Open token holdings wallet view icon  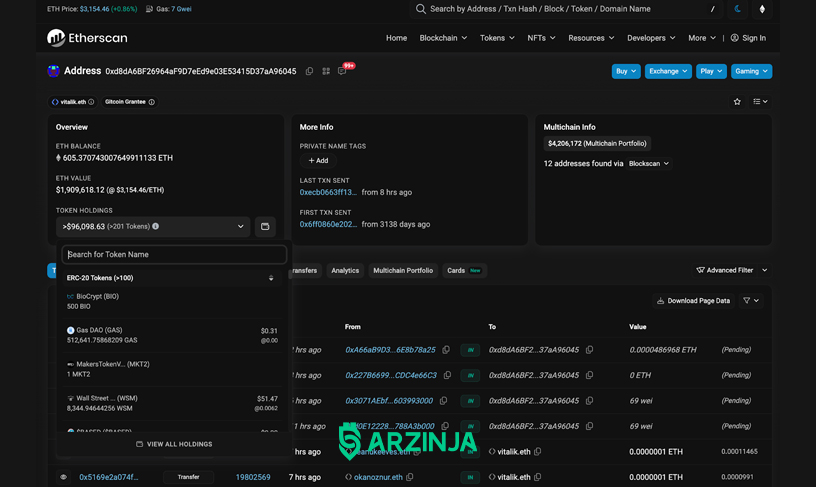[265, 226]
